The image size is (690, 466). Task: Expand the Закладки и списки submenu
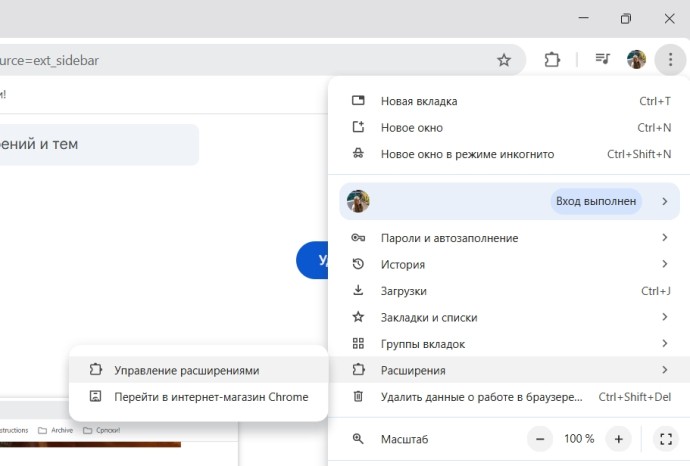(428, 317)
